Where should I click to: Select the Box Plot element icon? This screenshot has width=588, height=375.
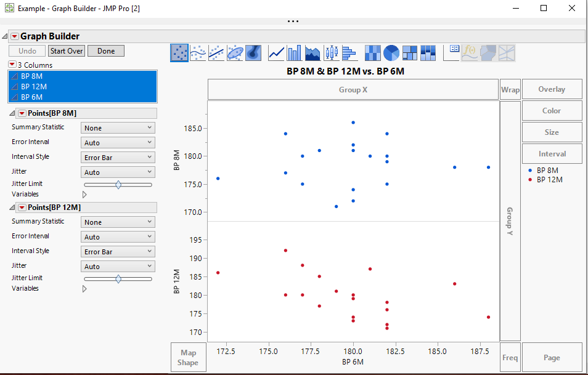coord(332,53)
